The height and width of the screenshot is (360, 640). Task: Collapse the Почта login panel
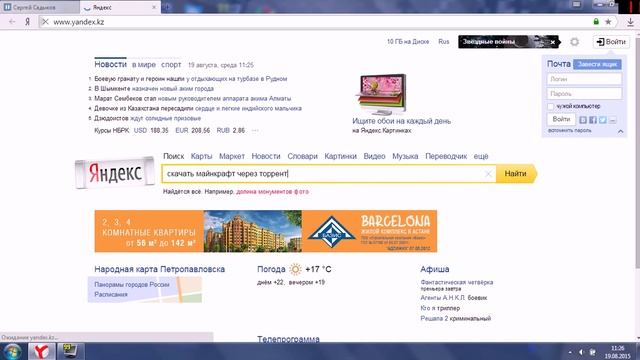[x=620, y=131]
